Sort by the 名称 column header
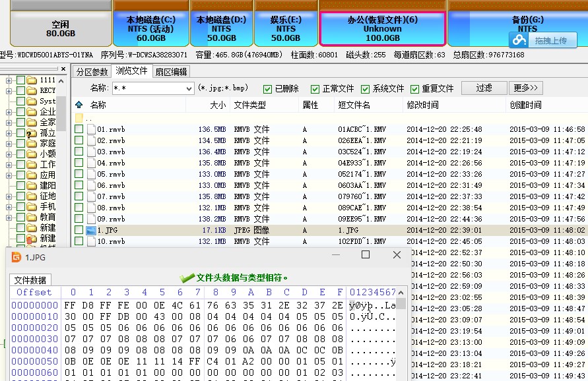The width and height of the screenshot is (588, 381). point(98,105)
